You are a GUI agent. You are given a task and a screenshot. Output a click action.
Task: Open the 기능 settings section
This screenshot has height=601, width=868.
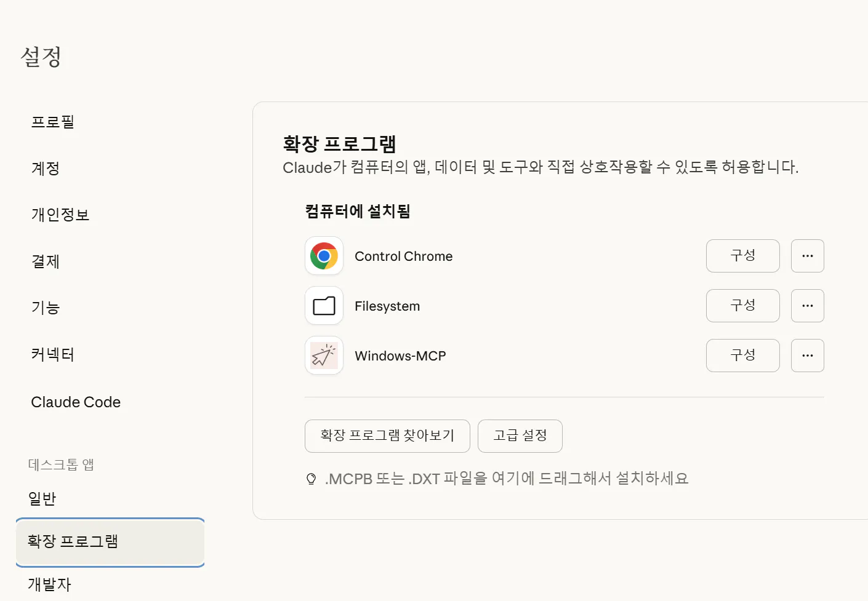pyautogui.click(x=45, y=308)
